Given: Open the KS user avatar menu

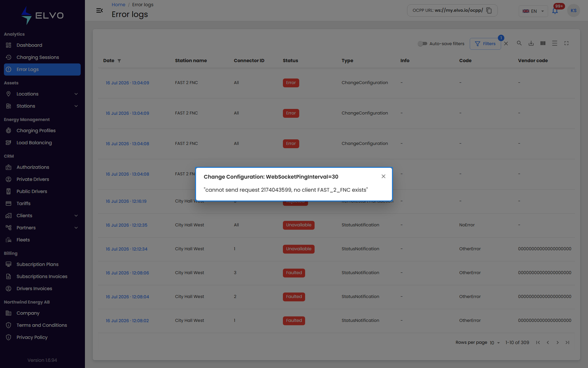Looking at the screenshot, I should pyautogui.click(x=573, y=11).
